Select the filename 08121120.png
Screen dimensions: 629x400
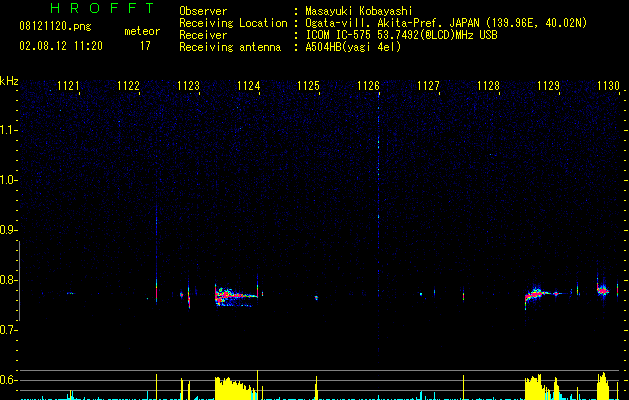pyautogui.click(x=55, y=27)
